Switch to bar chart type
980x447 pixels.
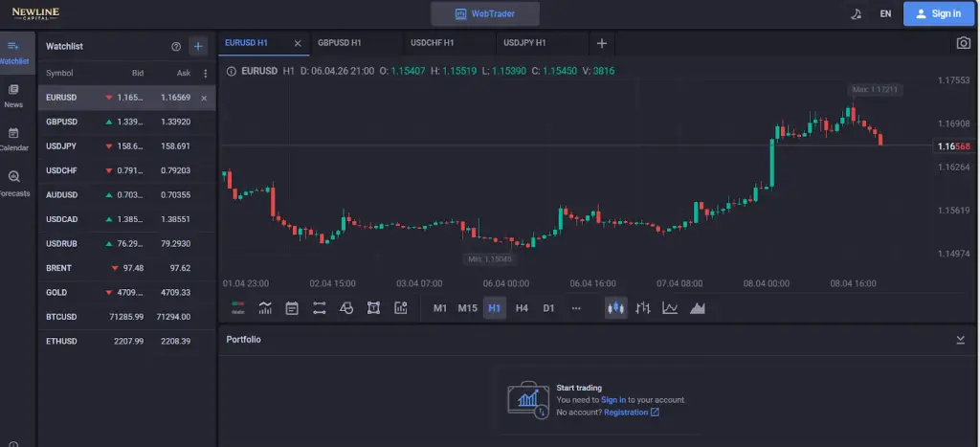click(643, 308)
